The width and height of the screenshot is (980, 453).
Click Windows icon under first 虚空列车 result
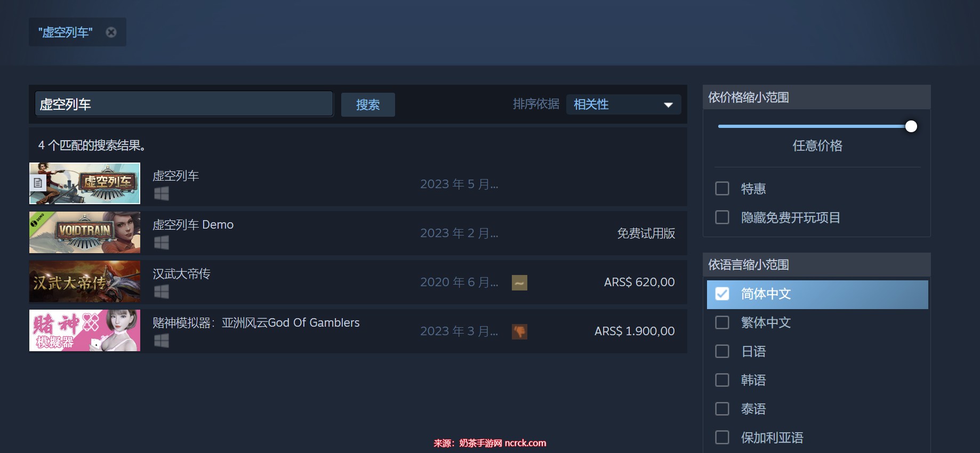[x=161, y=193]
